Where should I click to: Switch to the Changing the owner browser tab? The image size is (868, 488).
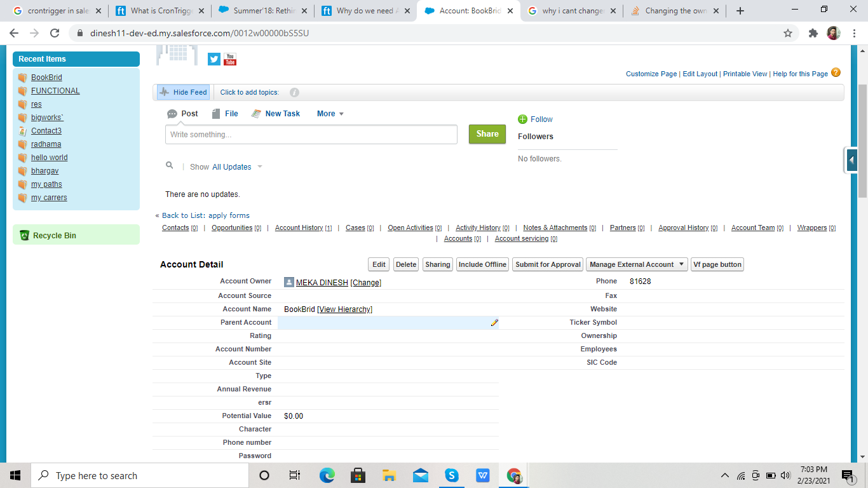coord(674,11)
